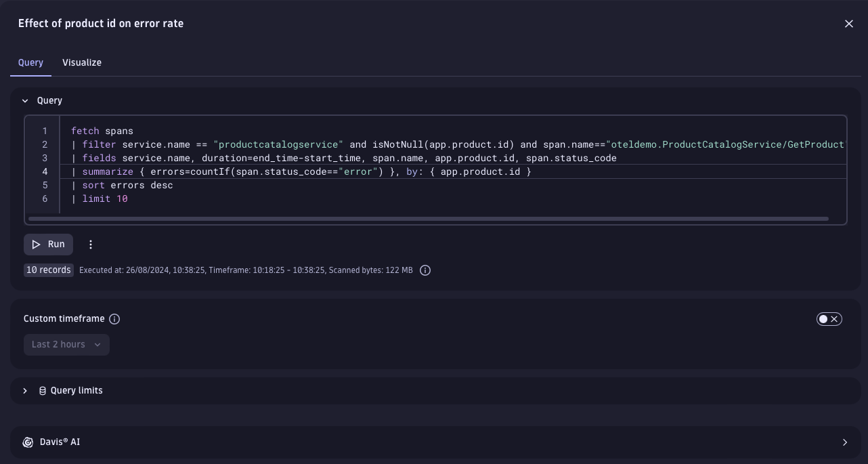The height and width of the screenshot is (464, 868).
Task: Click the Davis AI logo icon
Action: [28, 442]
